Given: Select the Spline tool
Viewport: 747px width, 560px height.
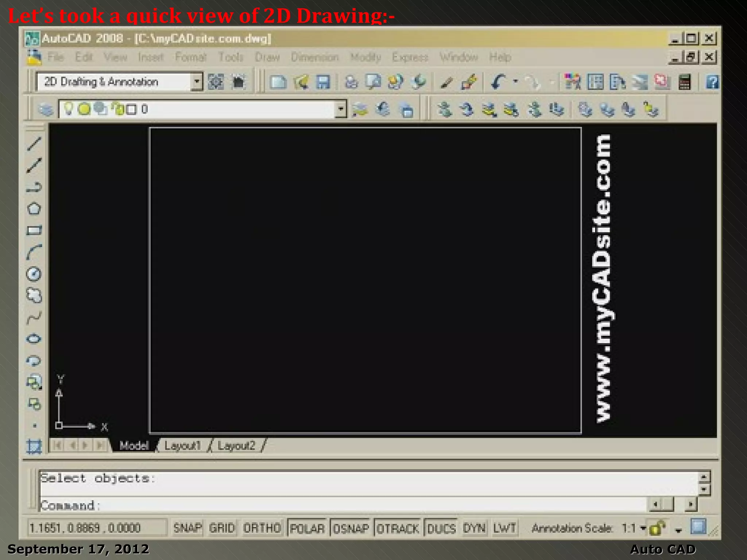Looking at the screenshot, I should point(34,317).
